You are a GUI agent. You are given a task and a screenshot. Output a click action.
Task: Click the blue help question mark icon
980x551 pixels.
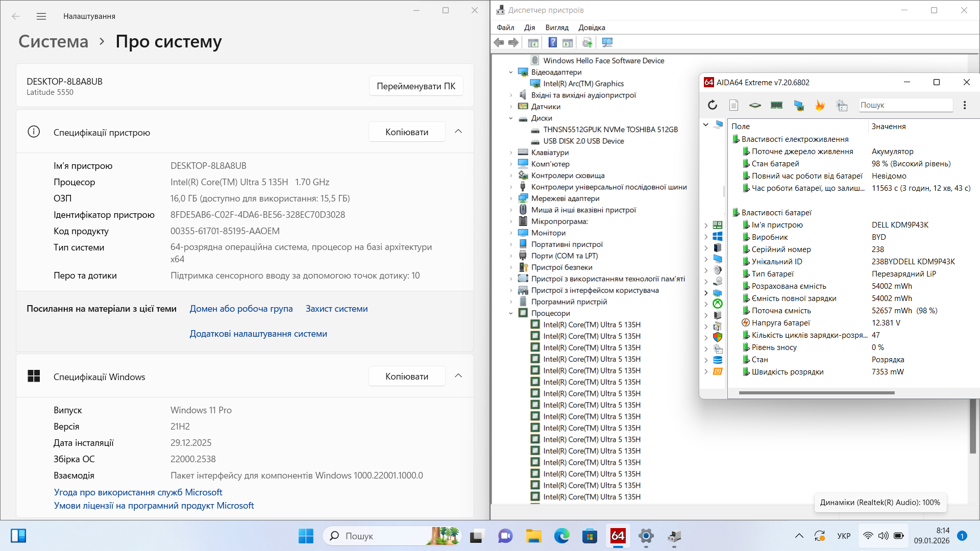pos(552,42)
